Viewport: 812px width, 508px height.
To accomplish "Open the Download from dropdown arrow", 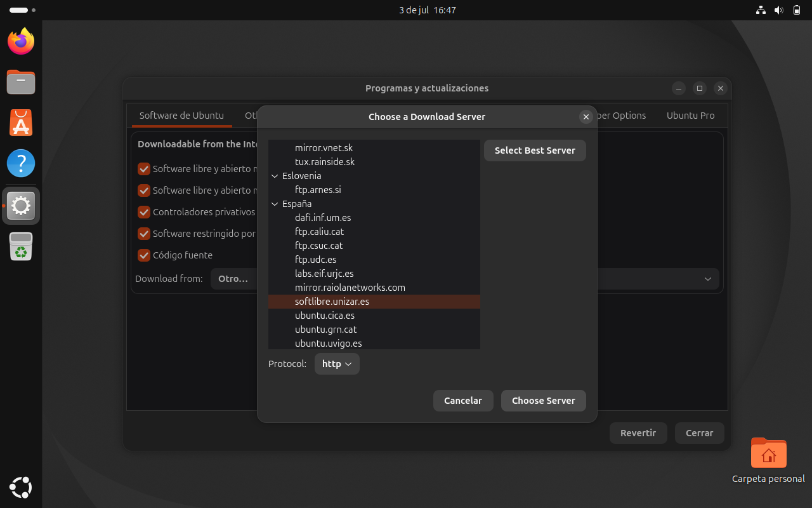I will point(708,279).
